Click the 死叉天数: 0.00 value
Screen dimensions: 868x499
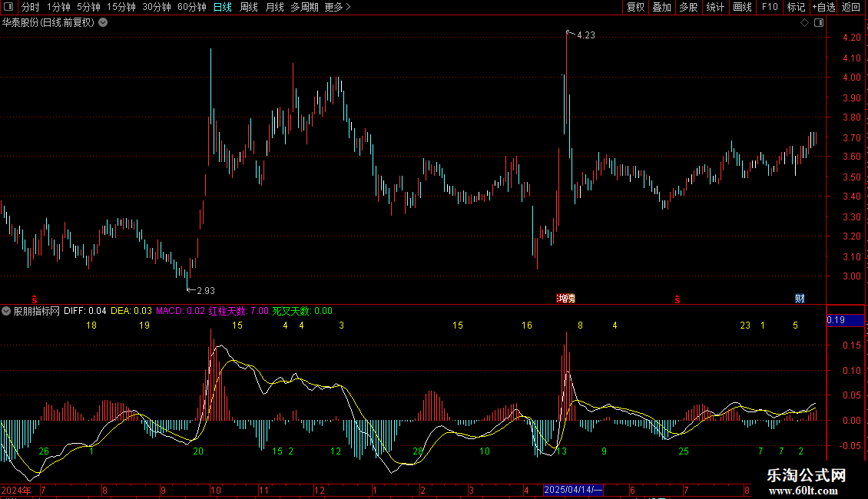(302, 311)
